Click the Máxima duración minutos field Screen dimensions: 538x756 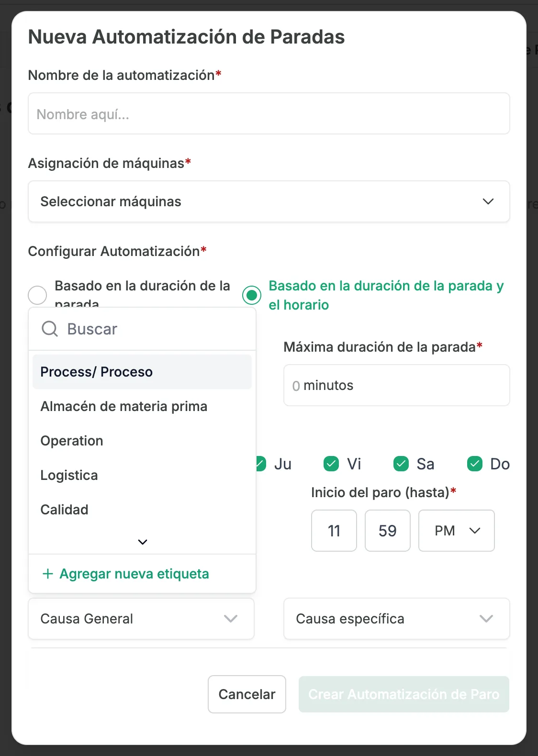(x=397, y=385)
